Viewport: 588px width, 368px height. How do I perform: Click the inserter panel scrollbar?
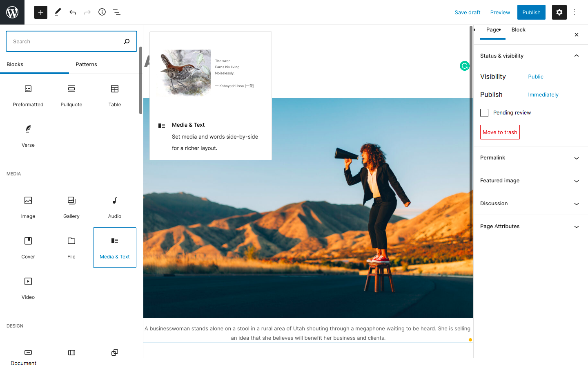coord(141,80)
